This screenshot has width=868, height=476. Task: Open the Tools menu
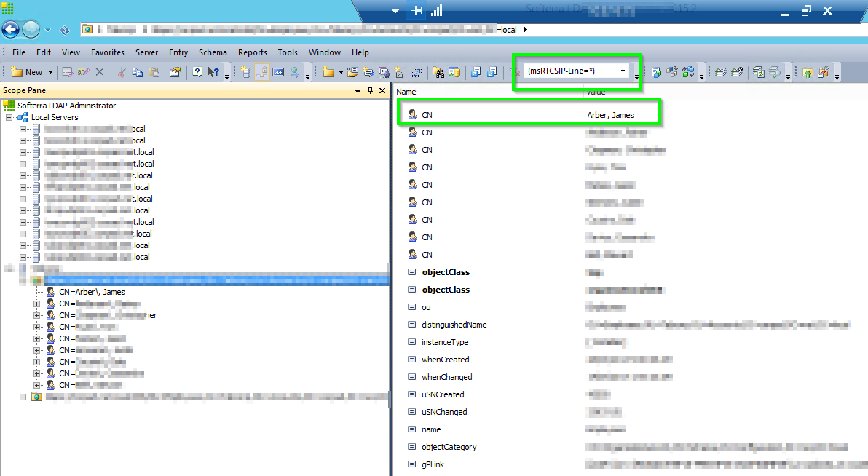click(288, 52)
